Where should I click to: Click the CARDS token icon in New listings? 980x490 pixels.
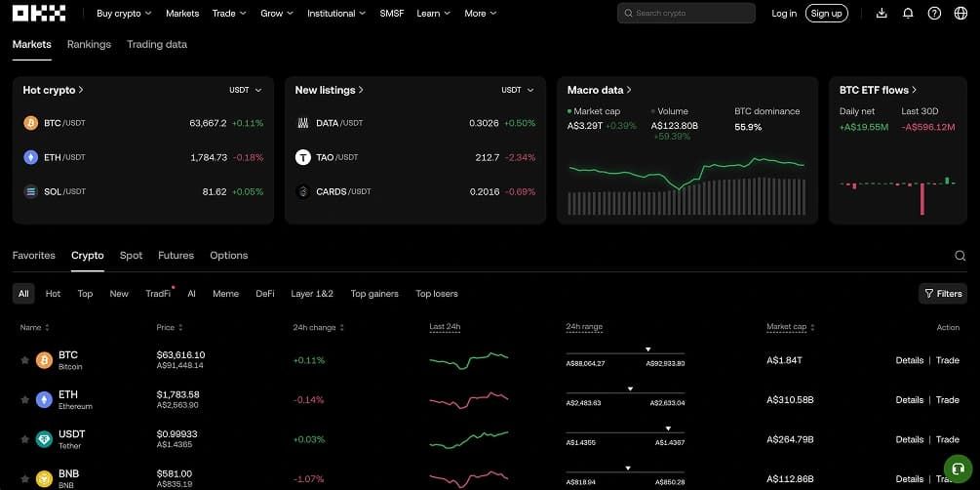click(303, 191)
